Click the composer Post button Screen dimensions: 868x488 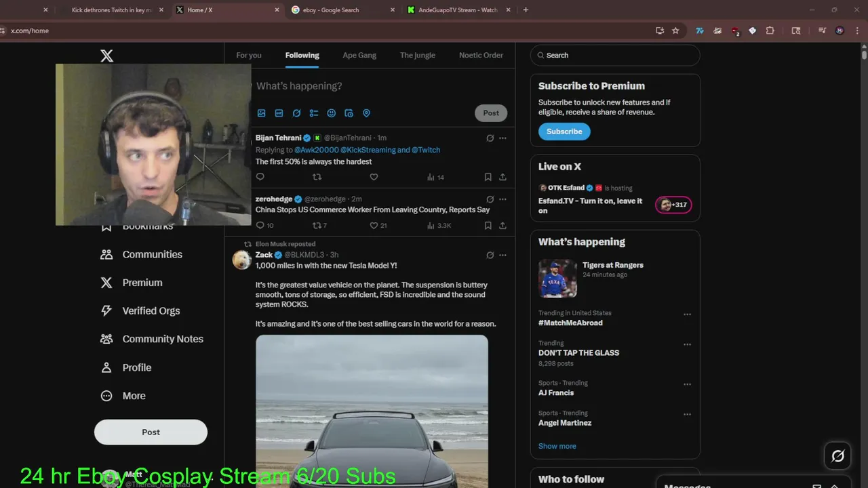[491, 113]
